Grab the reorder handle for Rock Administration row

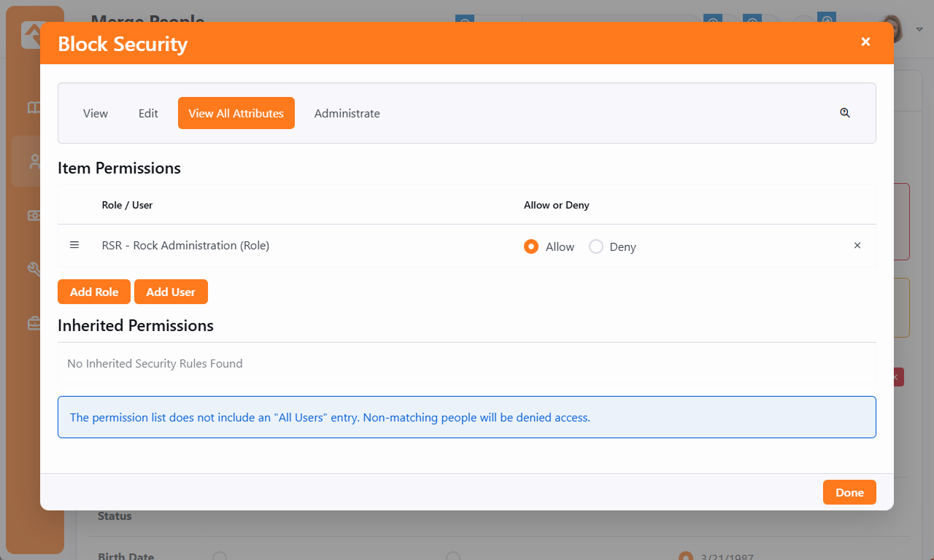[74, 246]
